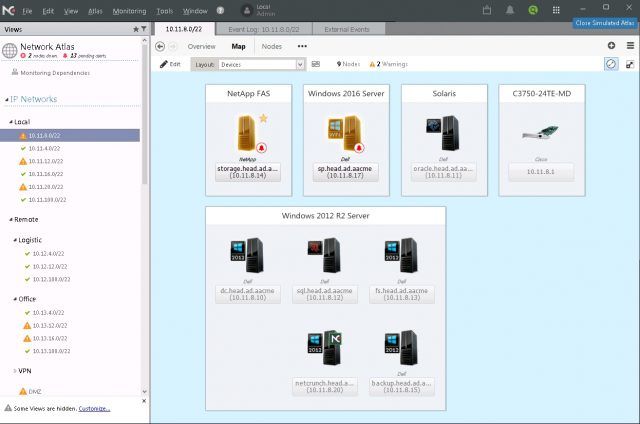
Task: Collapse the Local group
Action: tap(11, 122)
